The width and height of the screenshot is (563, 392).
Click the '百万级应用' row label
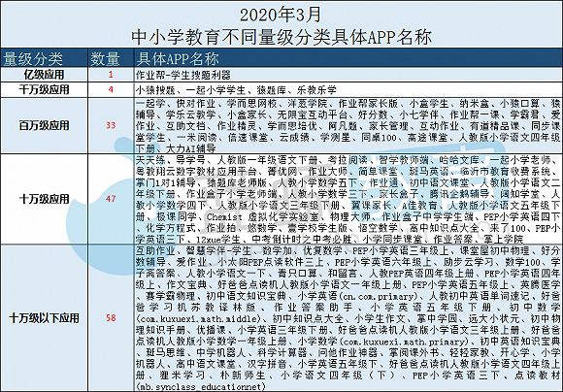click(44, 125)
